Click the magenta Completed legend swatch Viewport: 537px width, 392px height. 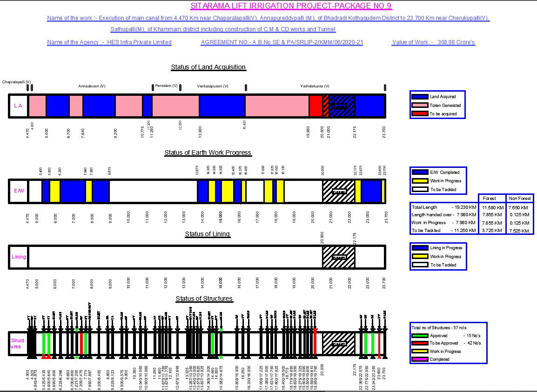point(420,359)
